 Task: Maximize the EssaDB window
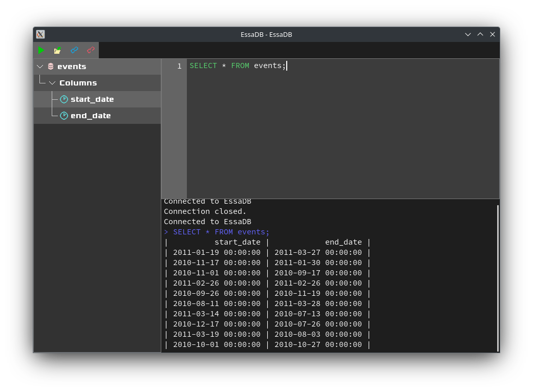(x=480, y=34)
